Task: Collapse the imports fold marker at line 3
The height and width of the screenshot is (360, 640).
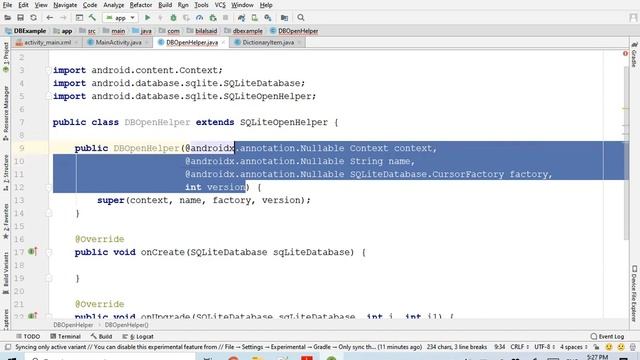Action: pos(48,70)
